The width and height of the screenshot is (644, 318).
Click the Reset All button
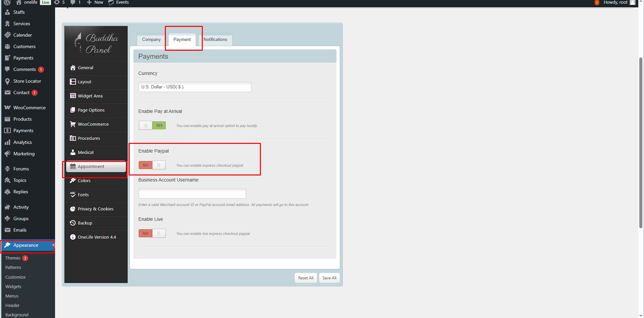(306, 278)
